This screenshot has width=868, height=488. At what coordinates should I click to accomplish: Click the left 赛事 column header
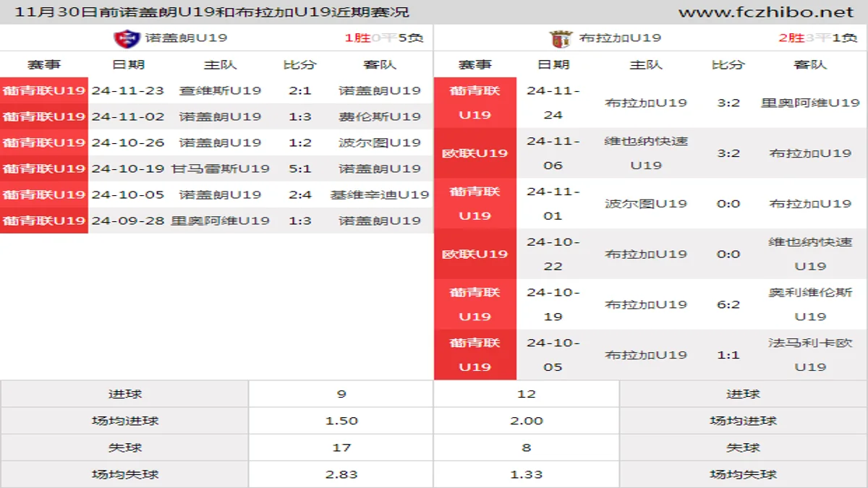[x=44, y=64]
